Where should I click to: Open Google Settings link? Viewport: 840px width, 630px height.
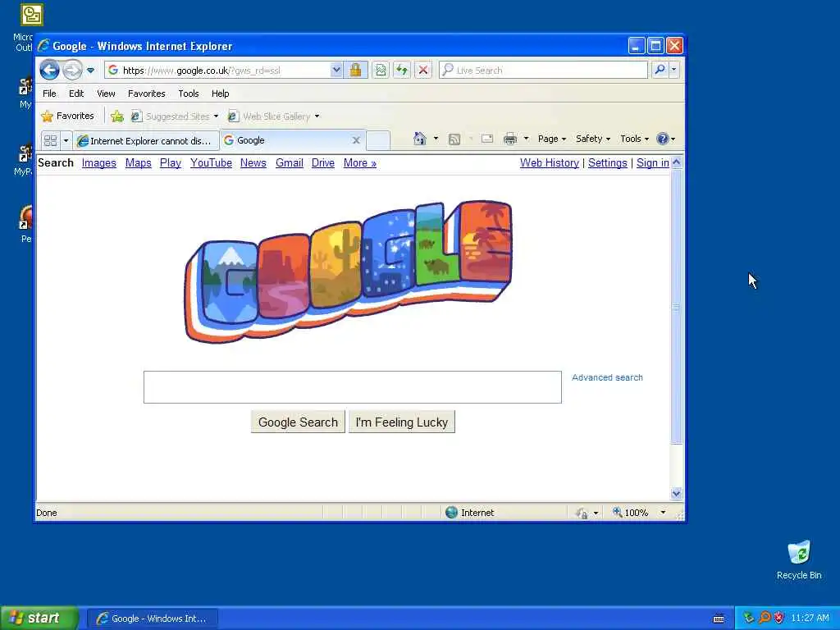coord(608,163)
